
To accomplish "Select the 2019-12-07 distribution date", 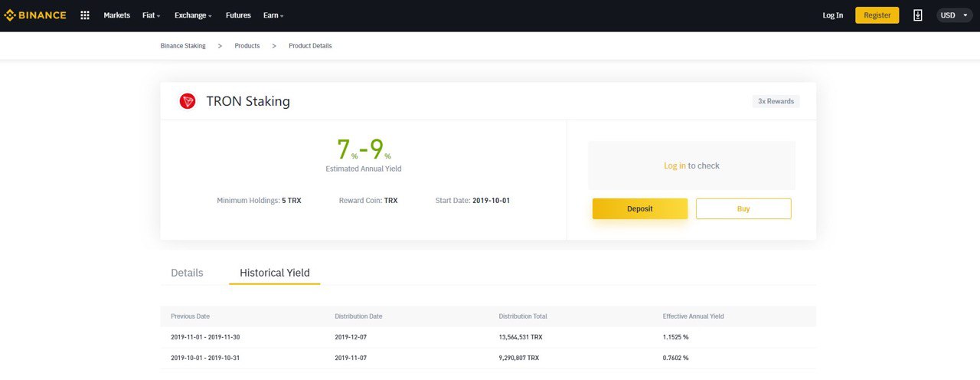I will (x=352, y=337).
